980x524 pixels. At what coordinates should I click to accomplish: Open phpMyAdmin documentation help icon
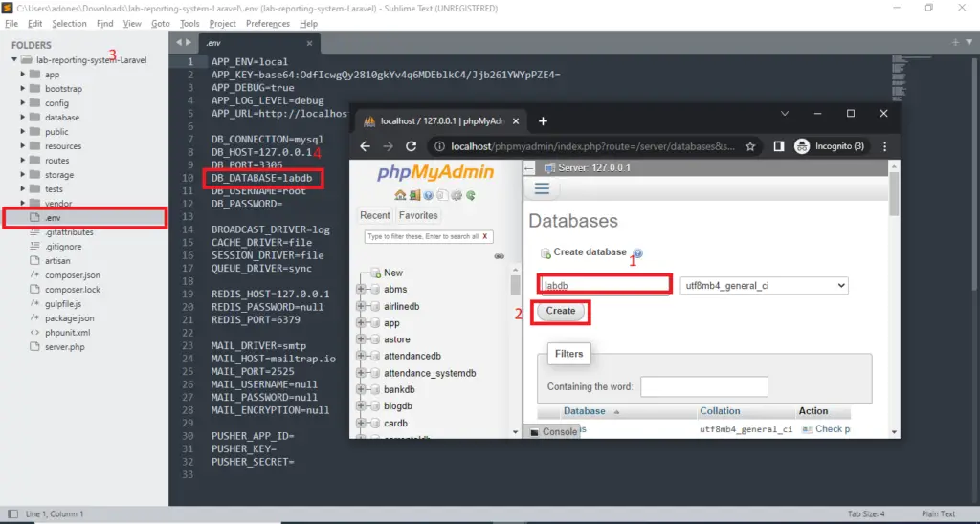428,195
